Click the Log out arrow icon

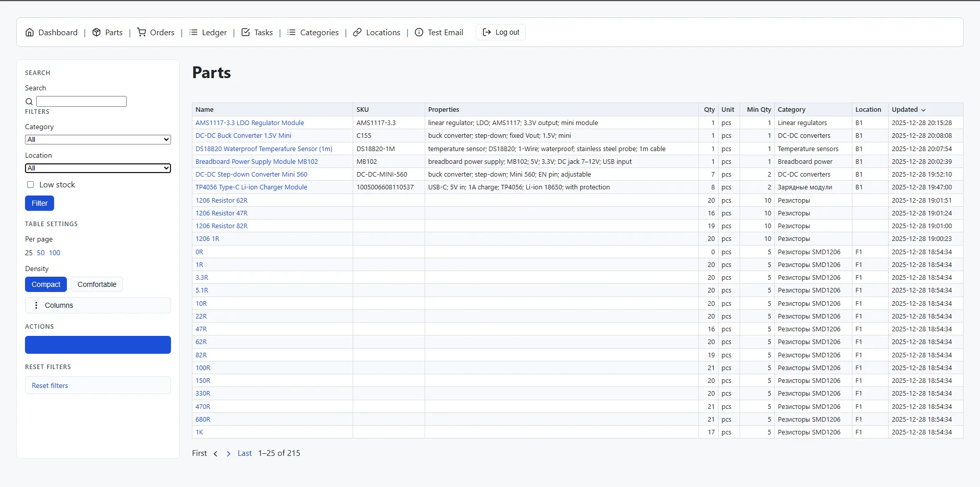(487, 32)
